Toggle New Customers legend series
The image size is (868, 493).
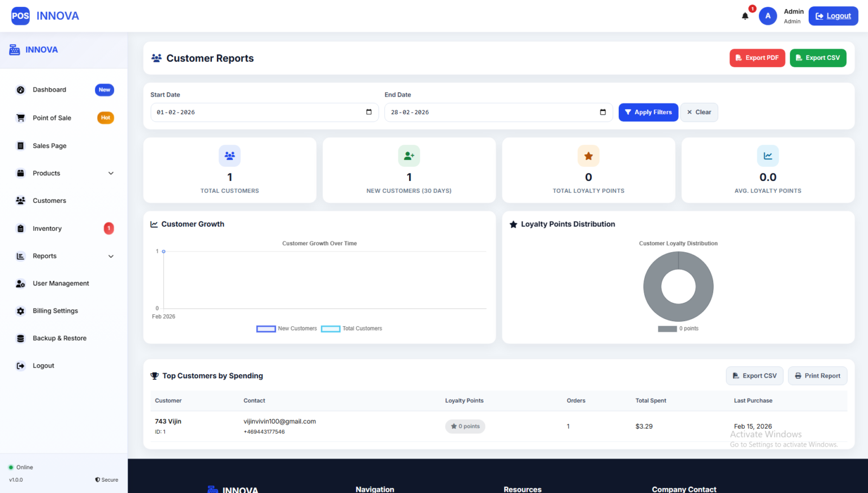point(287,328)
